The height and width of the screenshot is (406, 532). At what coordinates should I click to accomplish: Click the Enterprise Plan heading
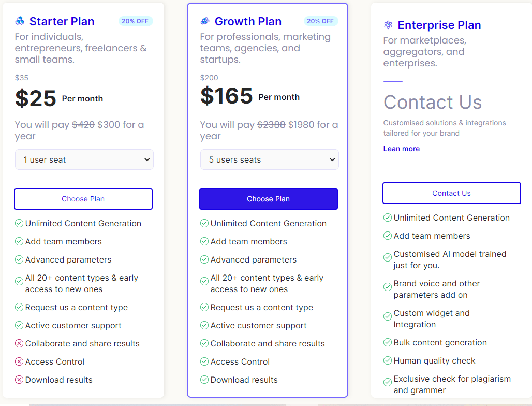tap(439, 25)
